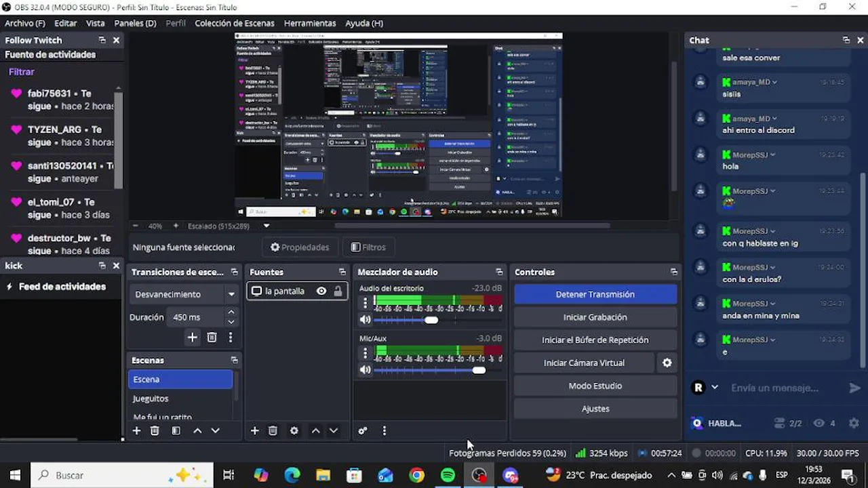Open Spotify from Windows taskbar
Screen dimensions: 868x488
448,475
